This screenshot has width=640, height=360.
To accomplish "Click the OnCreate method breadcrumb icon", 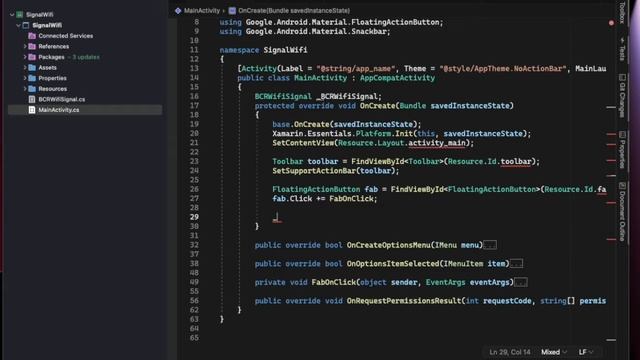I will (x=232, y=11).
